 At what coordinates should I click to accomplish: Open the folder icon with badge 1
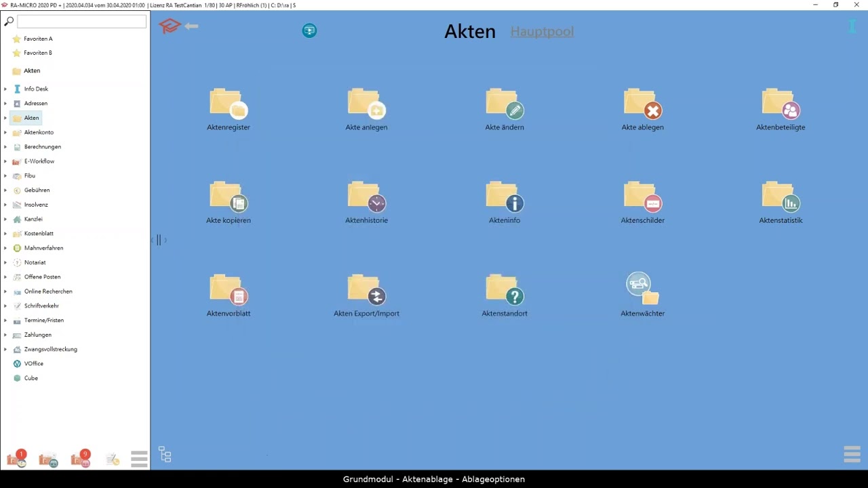[17, 459]
